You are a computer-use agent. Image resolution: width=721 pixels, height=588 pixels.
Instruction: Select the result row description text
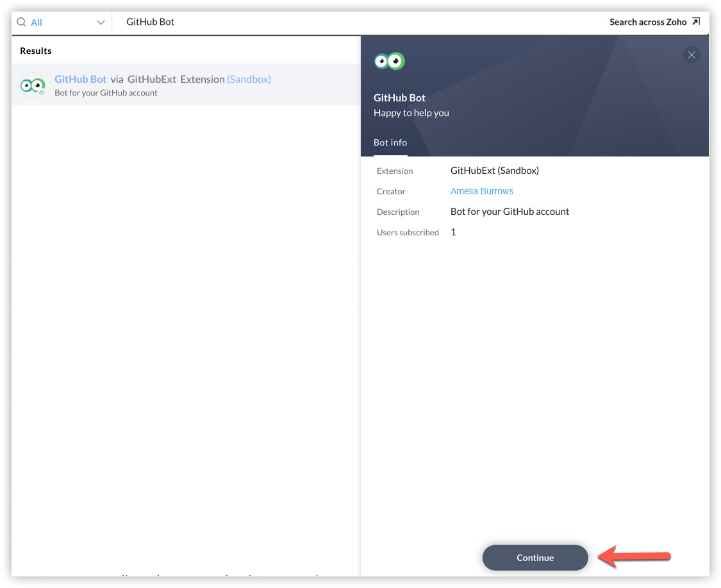tap(106, 93)
